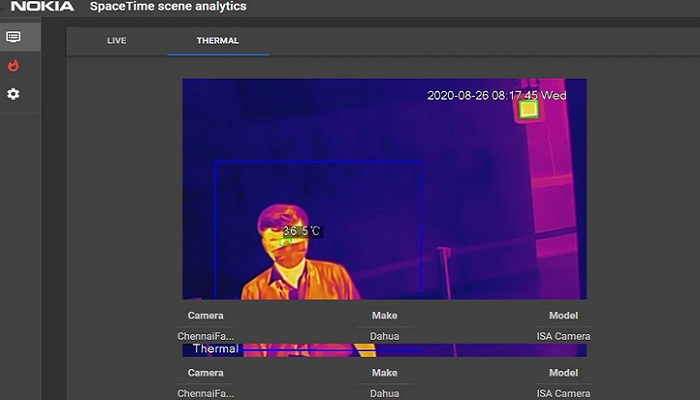Click the 36.5 °C temperature reading
Image resolution: width=700 pixels, height=400 pixels.
[x=302, y=231]
